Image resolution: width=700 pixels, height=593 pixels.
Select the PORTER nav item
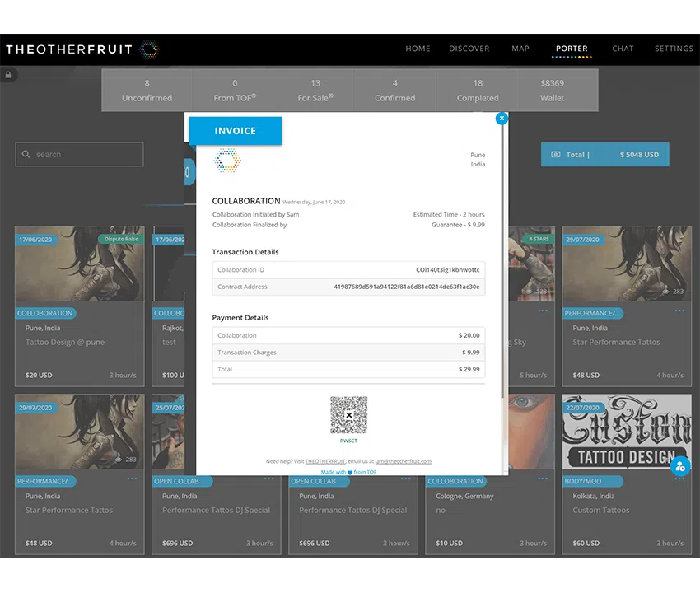[x=572, y=49]
